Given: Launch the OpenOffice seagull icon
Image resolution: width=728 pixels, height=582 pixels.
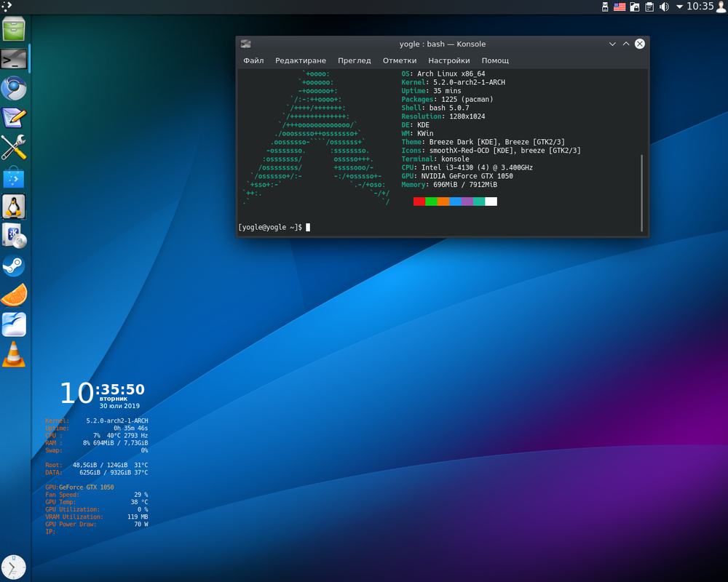Looking at the screenshot, I should (x=14, y=324).
